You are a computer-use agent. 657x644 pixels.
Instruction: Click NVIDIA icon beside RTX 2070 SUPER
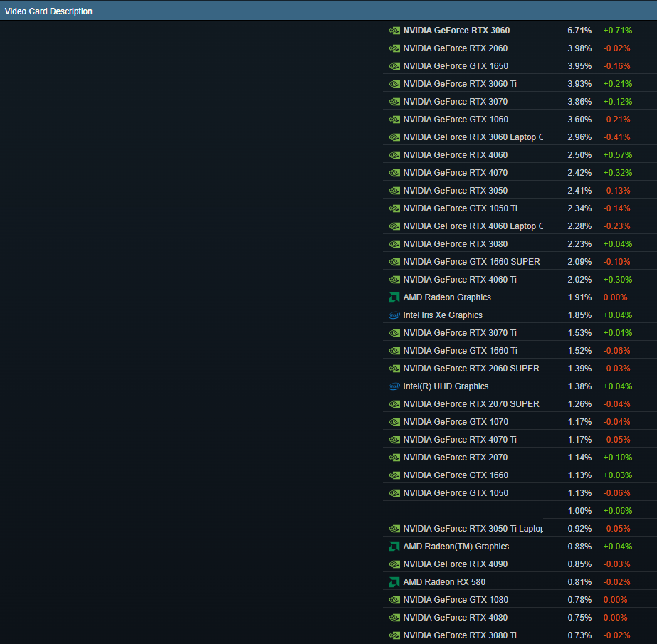point(394,404)
